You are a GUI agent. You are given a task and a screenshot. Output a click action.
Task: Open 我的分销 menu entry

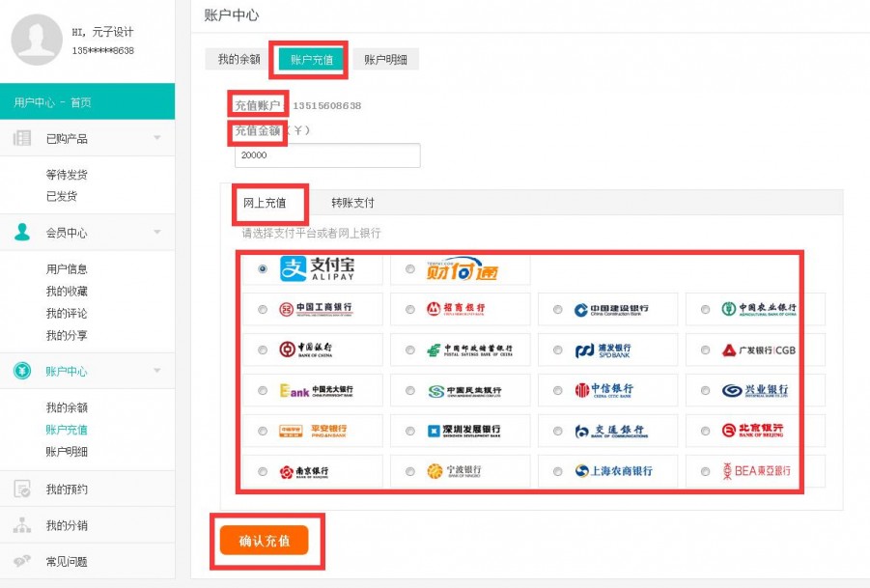click(x=87, y=525)
